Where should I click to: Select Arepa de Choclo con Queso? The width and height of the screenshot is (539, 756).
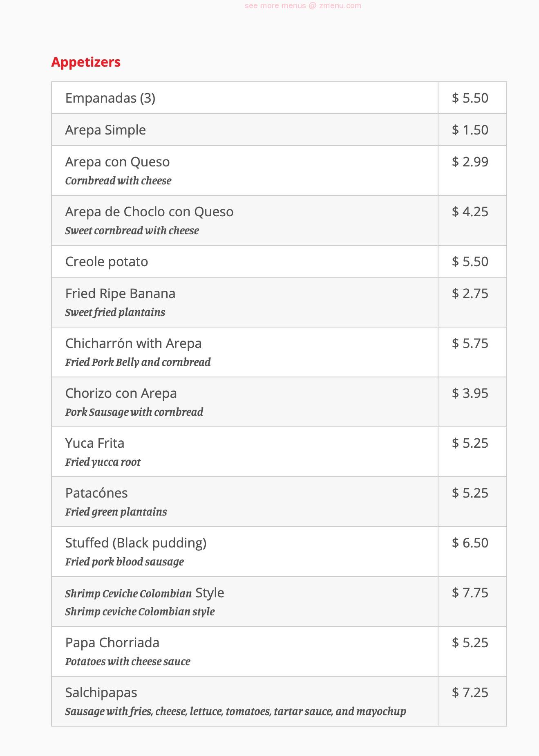click(149, 212)
